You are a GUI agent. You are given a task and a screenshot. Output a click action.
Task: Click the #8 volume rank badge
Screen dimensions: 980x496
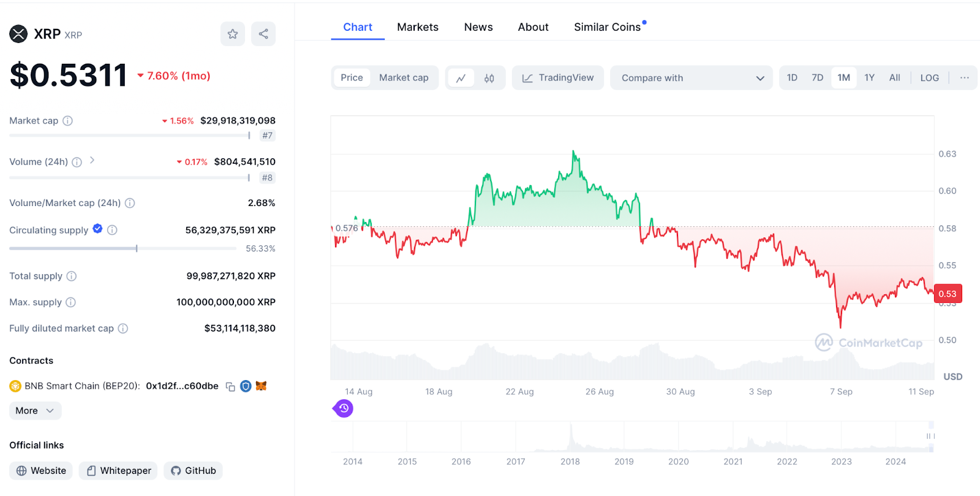tap(267, 178)
